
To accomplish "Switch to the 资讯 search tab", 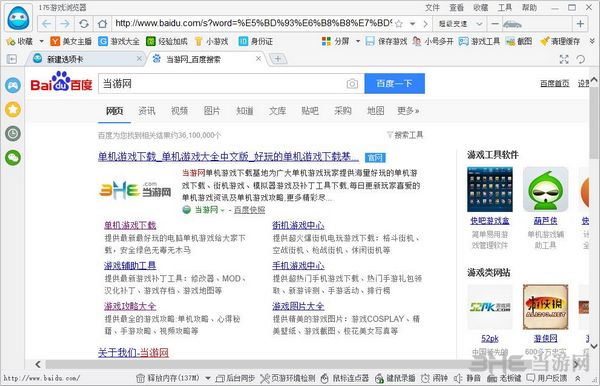I will pyautogui.click(x=147, y=111).
